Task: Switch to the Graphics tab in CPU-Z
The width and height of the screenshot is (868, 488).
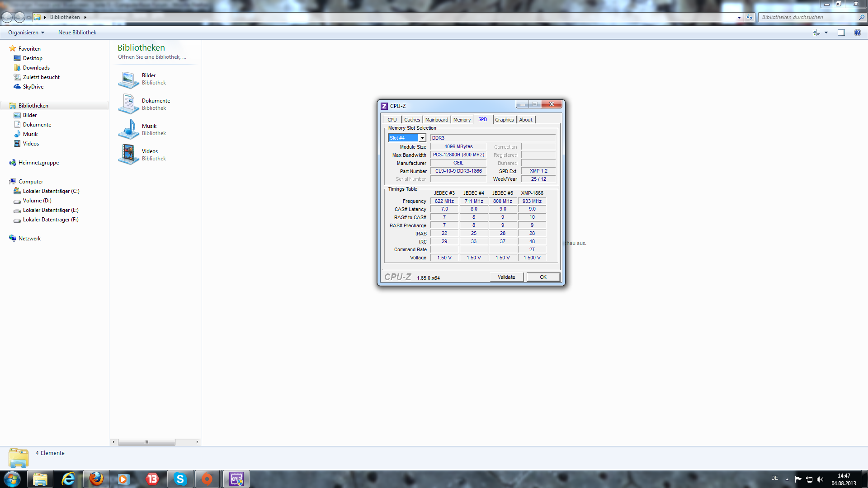Action: pos(505,120)
